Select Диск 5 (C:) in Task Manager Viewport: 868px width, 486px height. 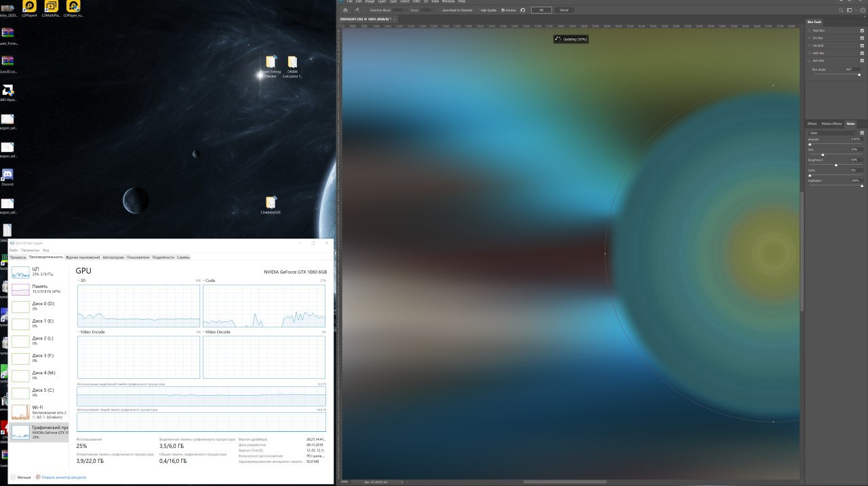[39, 393]
